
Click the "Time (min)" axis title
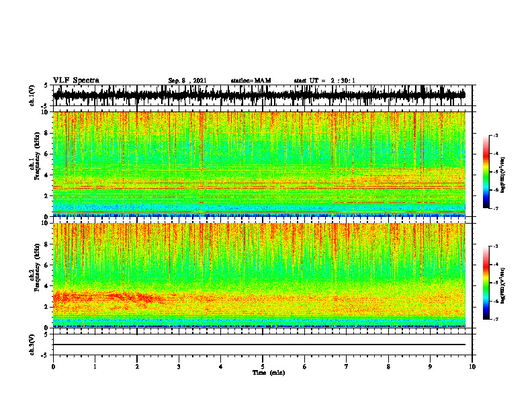point(269,373)
